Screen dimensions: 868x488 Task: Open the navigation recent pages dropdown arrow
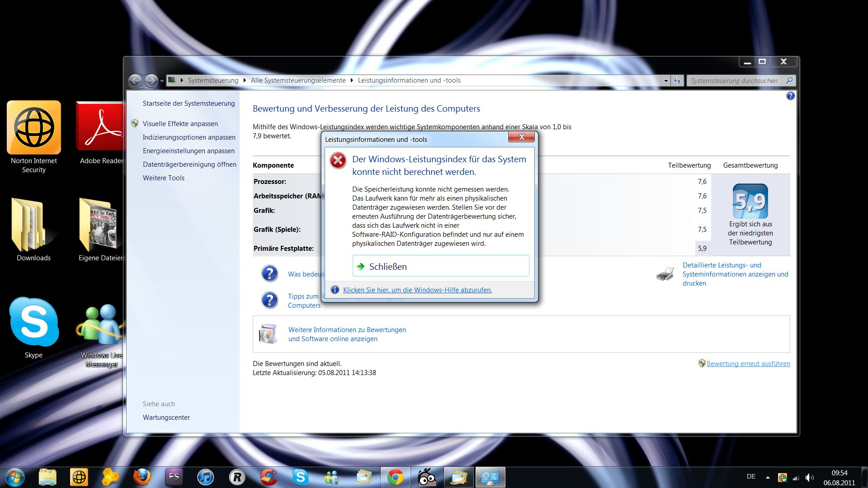tap(162, 81)
